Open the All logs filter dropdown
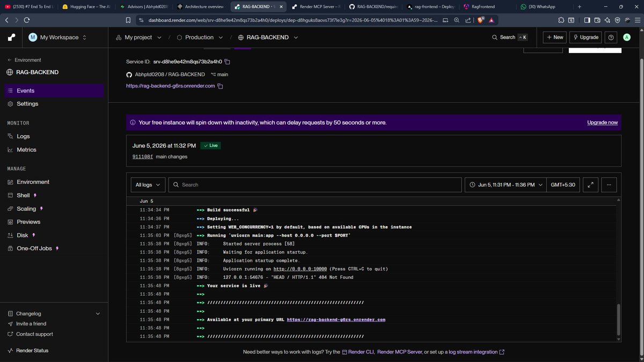Viewport: 644px width, 362px height. [x=148, y=184]
